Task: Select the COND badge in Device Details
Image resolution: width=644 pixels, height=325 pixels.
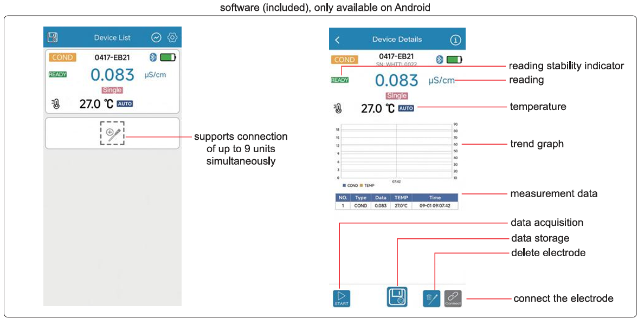Action: coord(344,60)
